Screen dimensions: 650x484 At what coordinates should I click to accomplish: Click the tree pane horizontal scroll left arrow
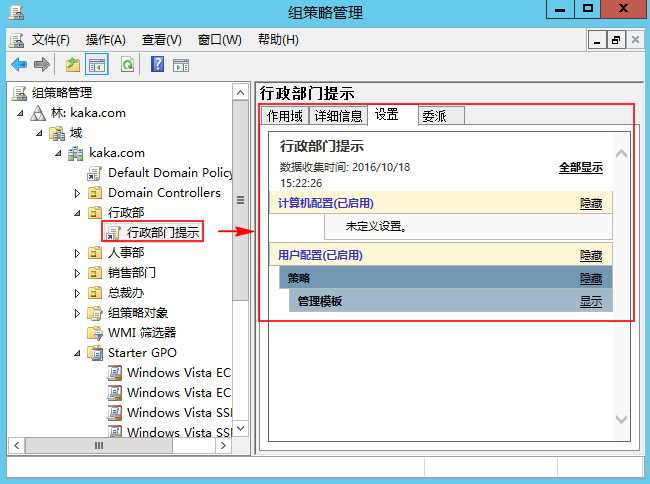17,445
